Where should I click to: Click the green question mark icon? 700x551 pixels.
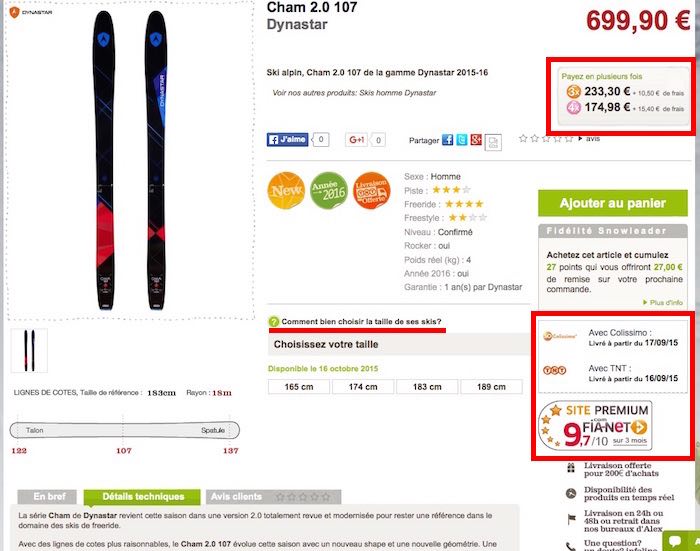point(274,321)
